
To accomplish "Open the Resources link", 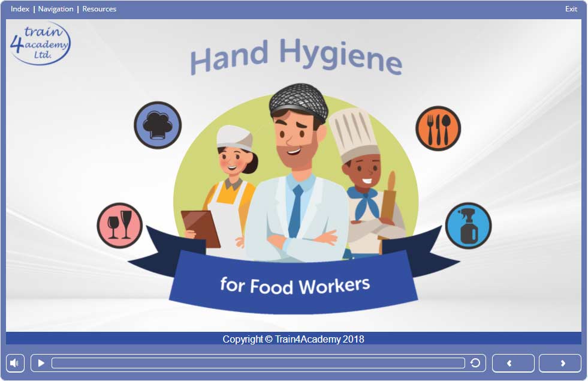I will click(x=99, y=9).
